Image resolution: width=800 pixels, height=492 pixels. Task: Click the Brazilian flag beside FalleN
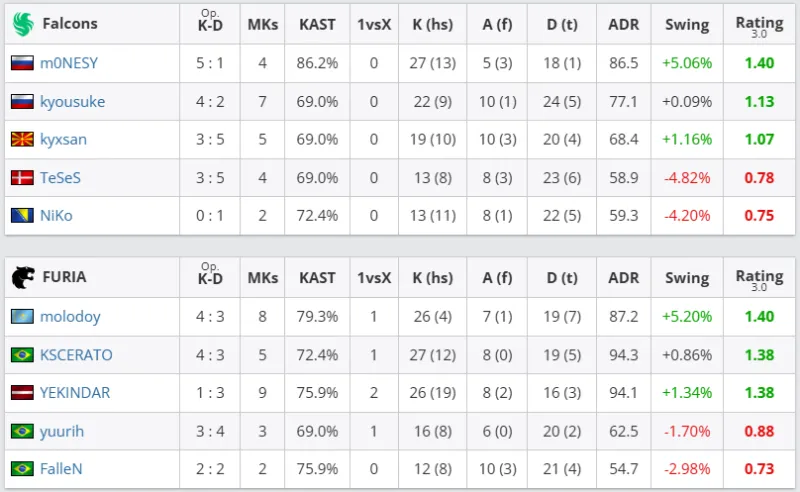click(x=22, y=468)
